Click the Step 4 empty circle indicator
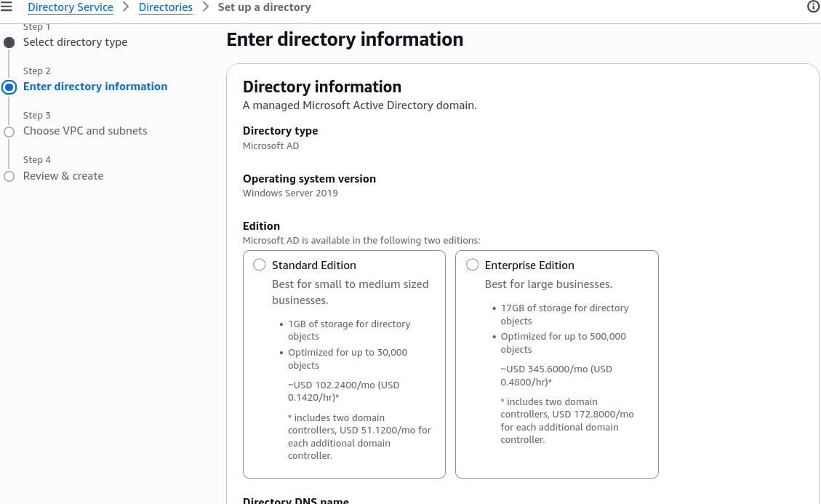The height and width of the screenshot is (504, 821). click(9, 176)
